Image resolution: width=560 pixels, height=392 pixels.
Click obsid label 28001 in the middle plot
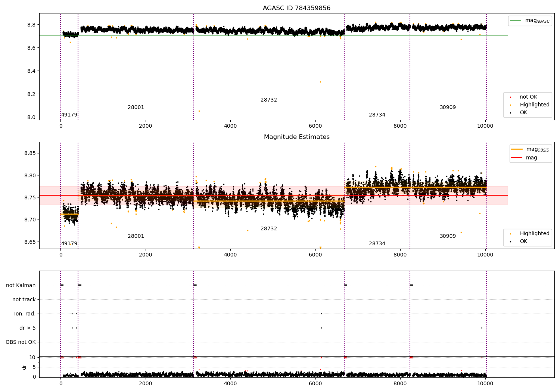point(136,236)
